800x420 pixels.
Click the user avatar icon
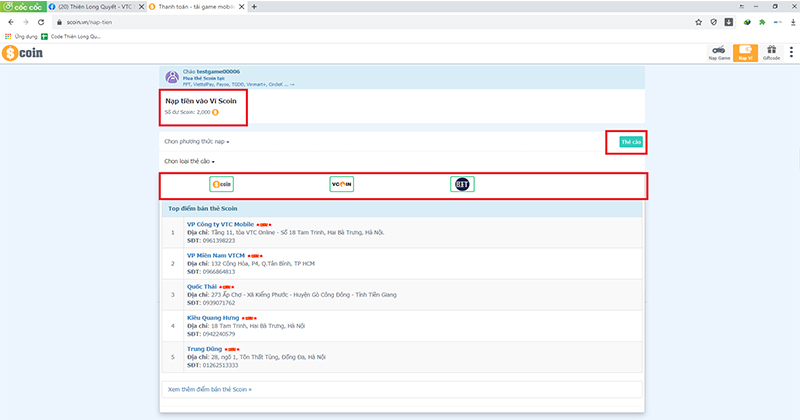[x=172, y=77]
